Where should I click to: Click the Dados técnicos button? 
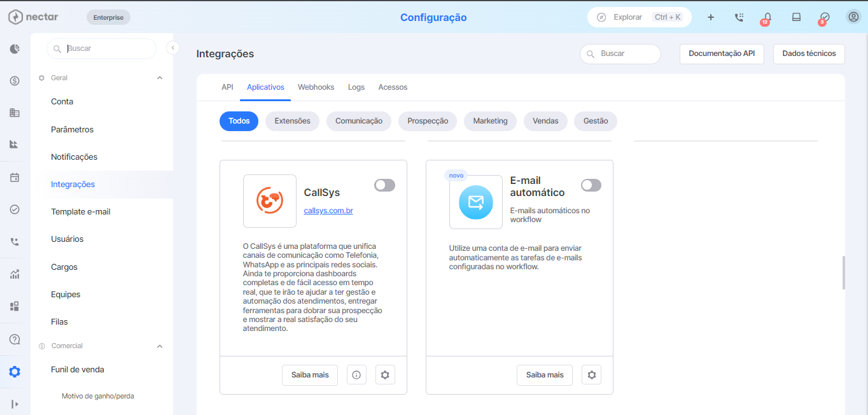809,54
